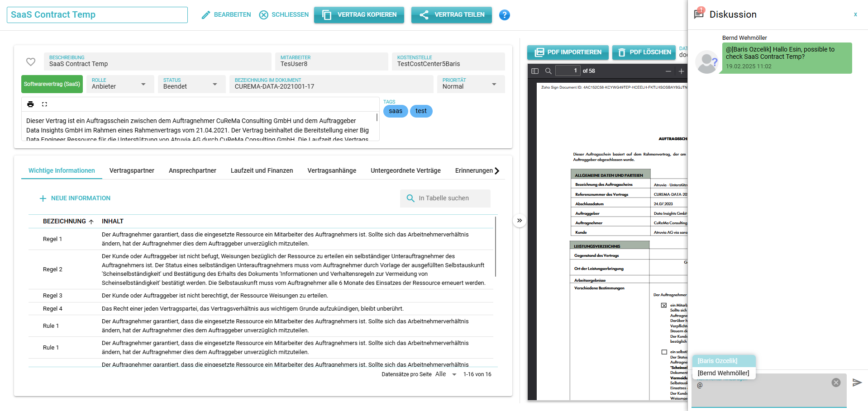
Task: Collapse the PDF panel with double chevron
Action: point(520,221)
